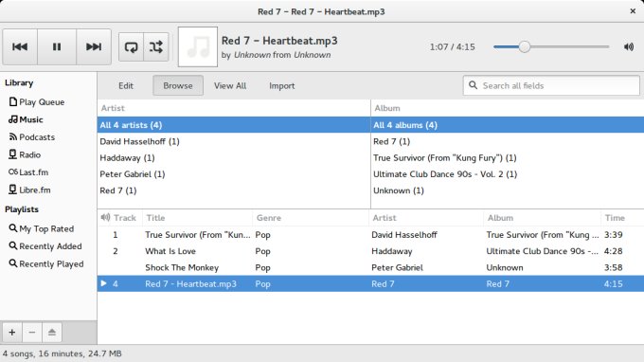The height and width of the screenshot is (362, 644).
Task: Toggle shuffle playback mode
Action: pyautogui.click(x=156, y=46)
